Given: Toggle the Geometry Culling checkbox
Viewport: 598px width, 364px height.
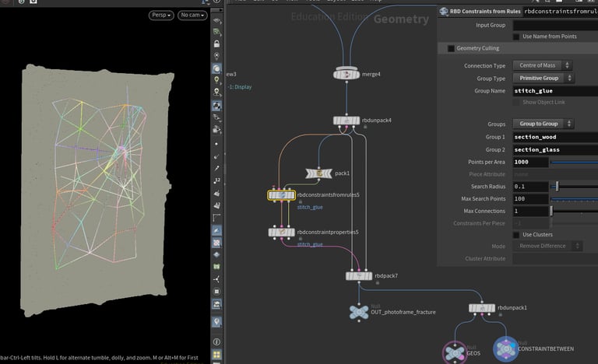Looking at the screenshot, I should (451, 48).
